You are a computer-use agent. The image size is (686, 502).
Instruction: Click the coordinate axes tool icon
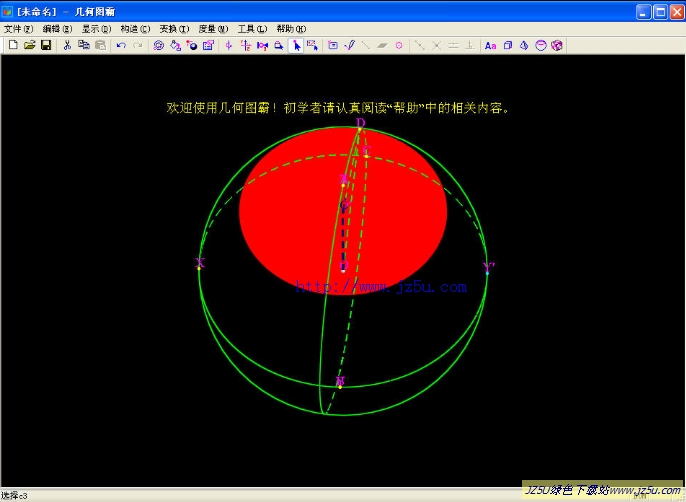point(245,45)
